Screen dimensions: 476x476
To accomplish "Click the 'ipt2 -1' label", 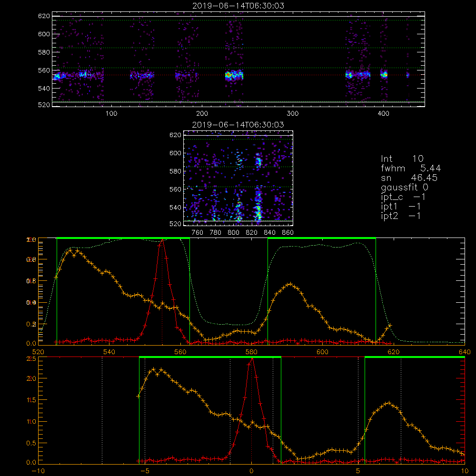I will (401, 216).
